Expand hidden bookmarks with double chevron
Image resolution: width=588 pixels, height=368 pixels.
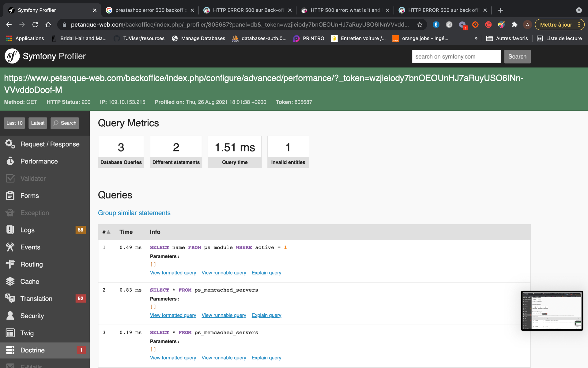[476, 38]
